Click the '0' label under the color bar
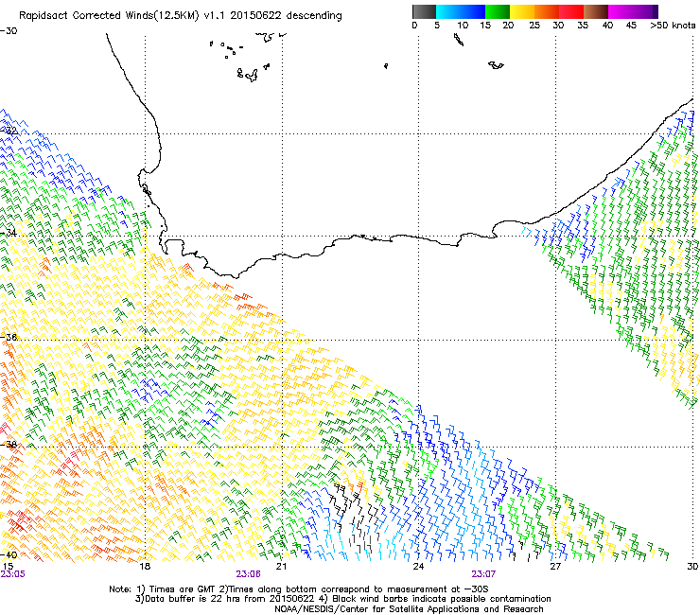 pyautogui.click(x=414, y=26)
